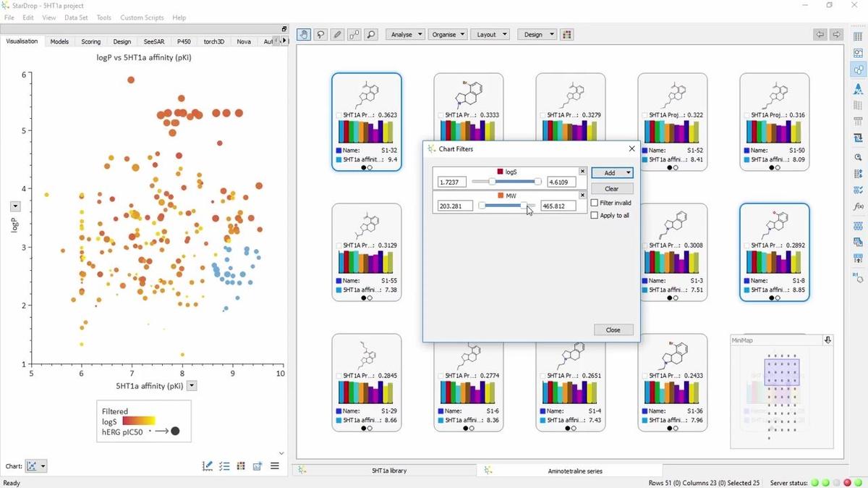Check the Apply to all option
The image size is (868, 488).
[x=595, y=215]
